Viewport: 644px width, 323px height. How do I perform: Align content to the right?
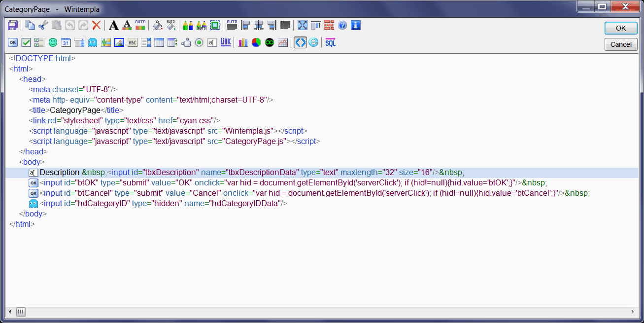tap(272, 25)
